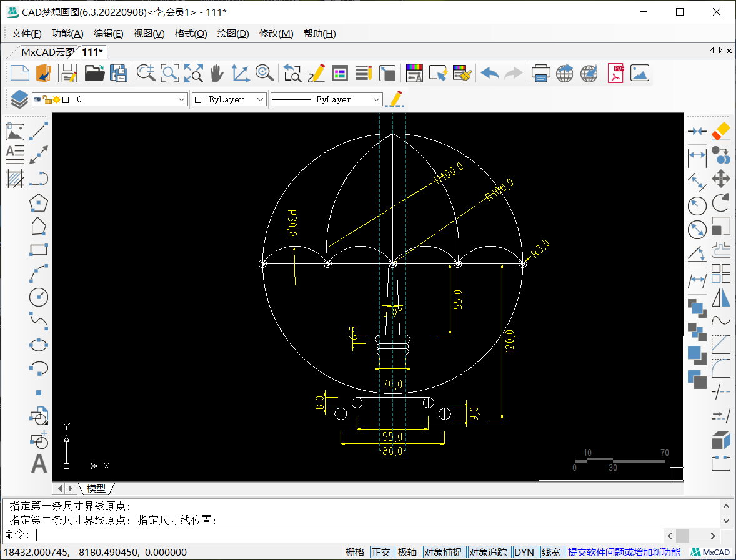The image size is (736, 560).
Task: Open the 绘图(D) menu
Action: (233, 33)
